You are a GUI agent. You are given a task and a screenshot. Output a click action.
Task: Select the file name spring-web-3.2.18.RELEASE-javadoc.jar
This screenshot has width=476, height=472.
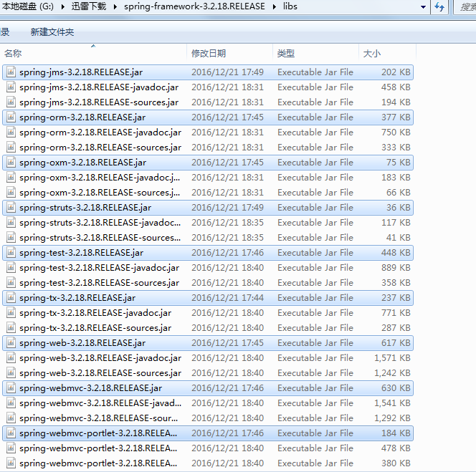100,358
